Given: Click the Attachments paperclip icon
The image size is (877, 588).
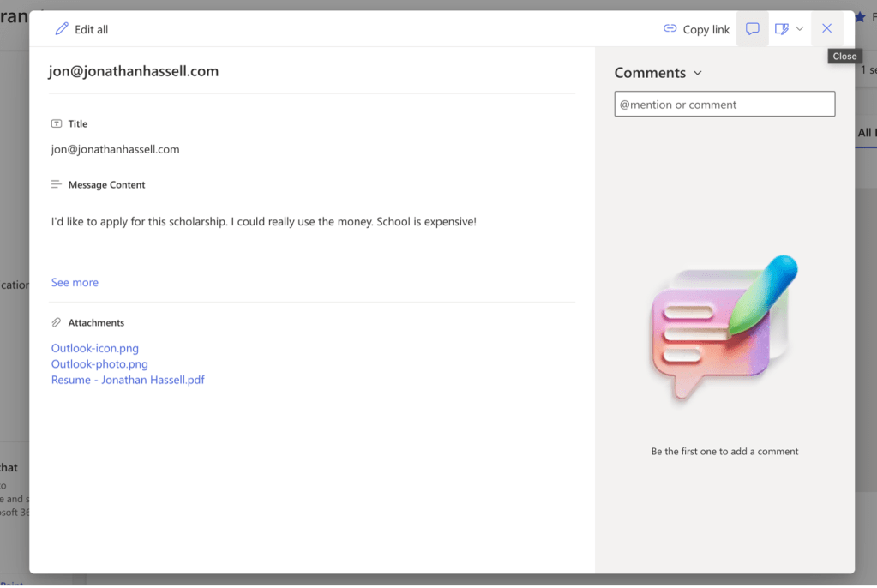Looking at the screenshot, I should click(x=57, y=323).
